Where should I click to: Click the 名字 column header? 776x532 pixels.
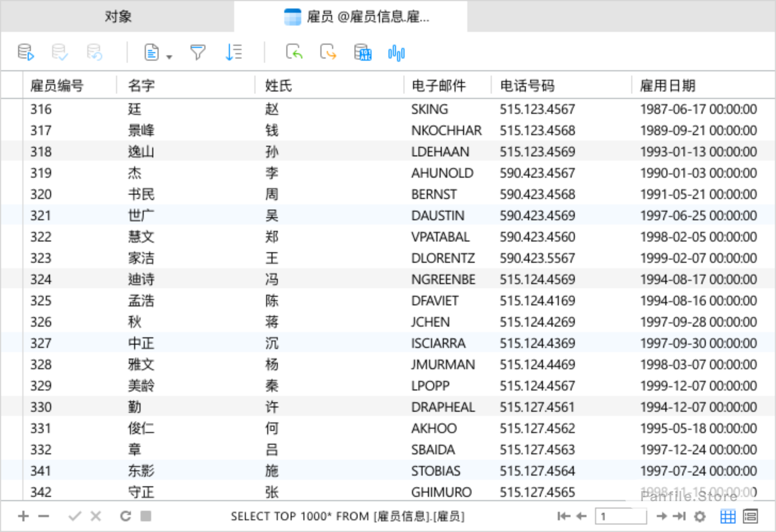[x=141, y=86]
